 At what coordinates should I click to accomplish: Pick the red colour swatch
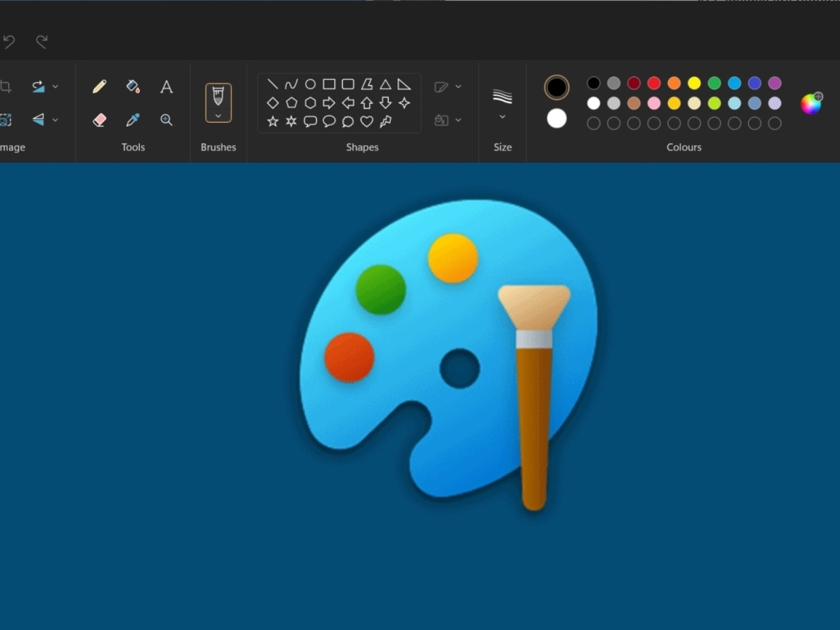coord(654,83)
